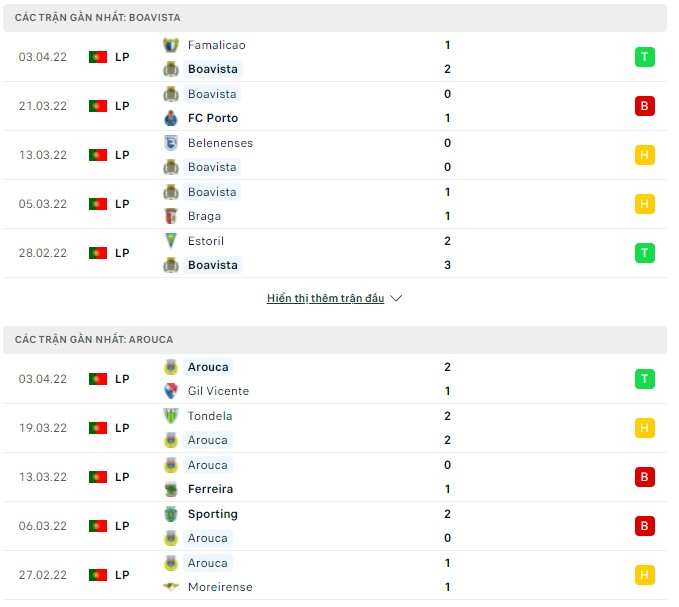Click the Gil Vicente crest icon
Viewport: 679px width, 607px height.
[x=170, y=391]
